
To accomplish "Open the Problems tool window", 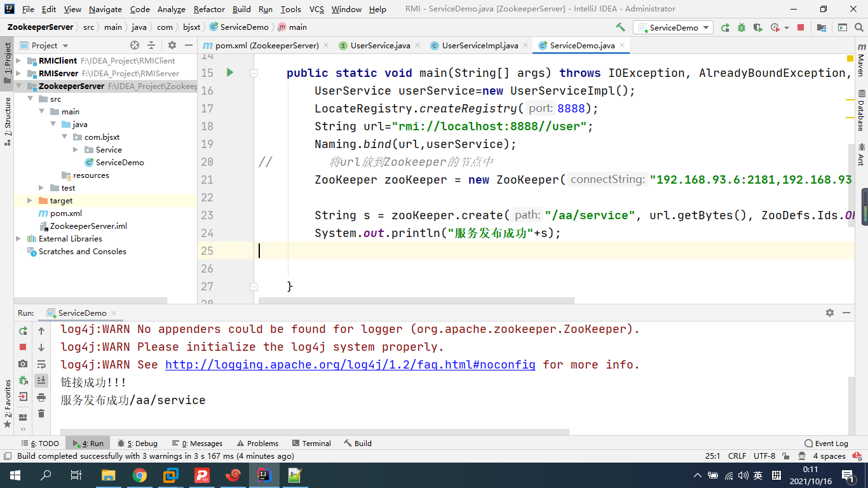I will tap(257, 443).
